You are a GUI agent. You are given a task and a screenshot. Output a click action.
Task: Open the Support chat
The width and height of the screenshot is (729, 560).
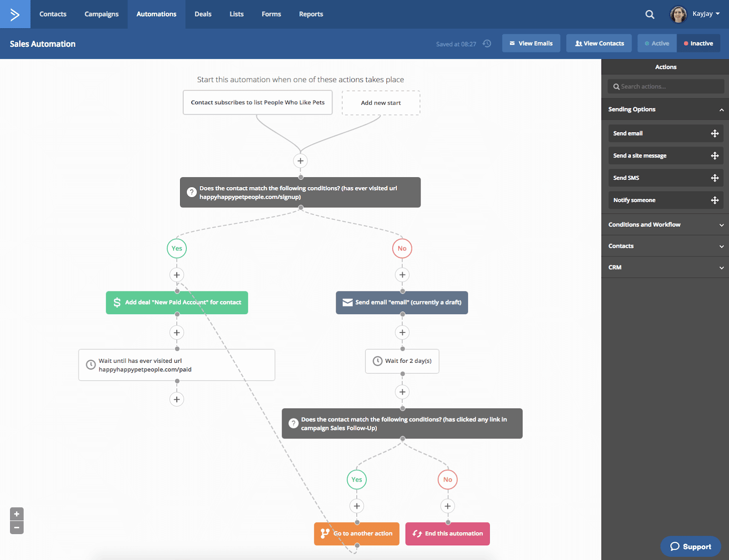691,546
